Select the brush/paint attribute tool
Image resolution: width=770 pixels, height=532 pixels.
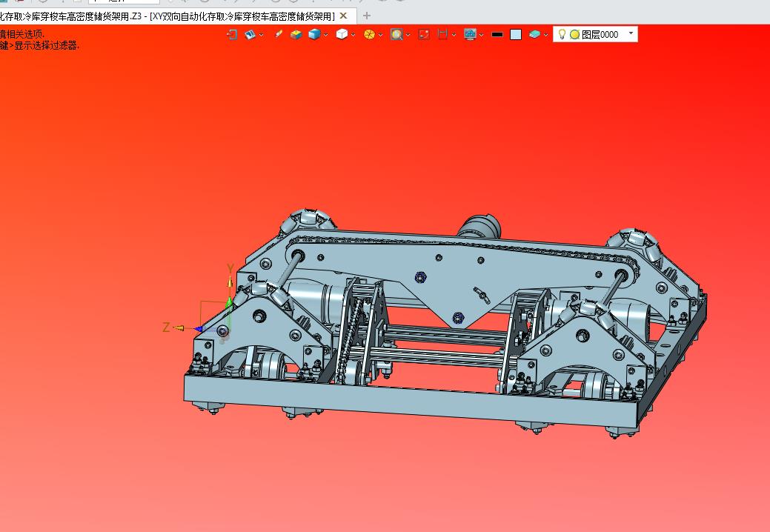tap(279, 34)
